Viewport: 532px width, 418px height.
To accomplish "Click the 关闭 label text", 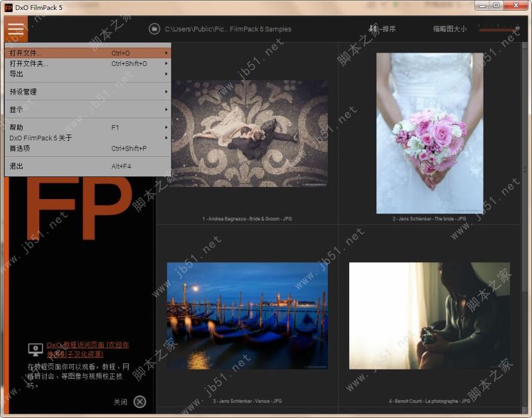I will pos(120,402).
